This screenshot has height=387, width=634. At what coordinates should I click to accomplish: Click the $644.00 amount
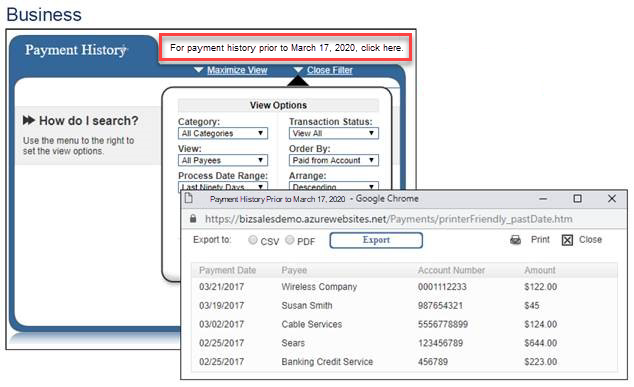(541, 343)
